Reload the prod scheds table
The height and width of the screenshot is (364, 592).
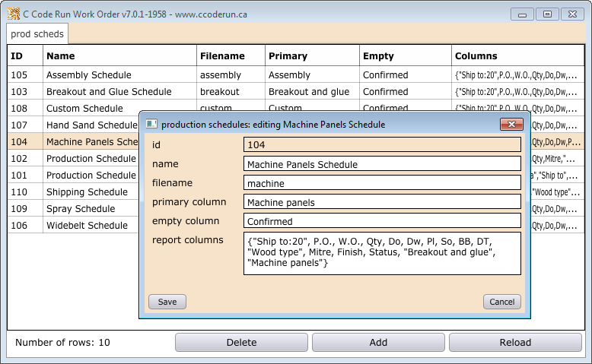pyautogui.click(x=515, y=343)
